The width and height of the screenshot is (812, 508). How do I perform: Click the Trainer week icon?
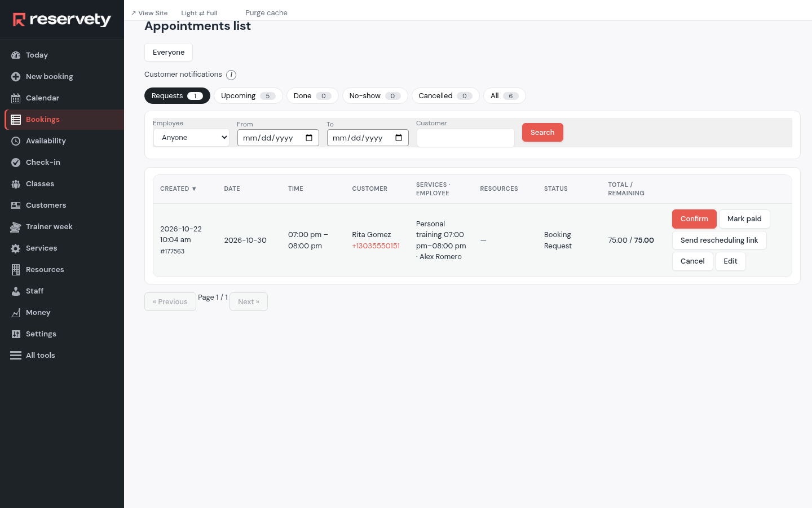click(x=16, y=227)
